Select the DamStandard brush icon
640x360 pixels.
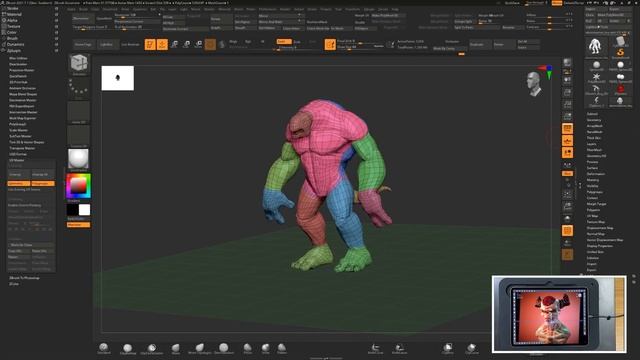(224, 349)
